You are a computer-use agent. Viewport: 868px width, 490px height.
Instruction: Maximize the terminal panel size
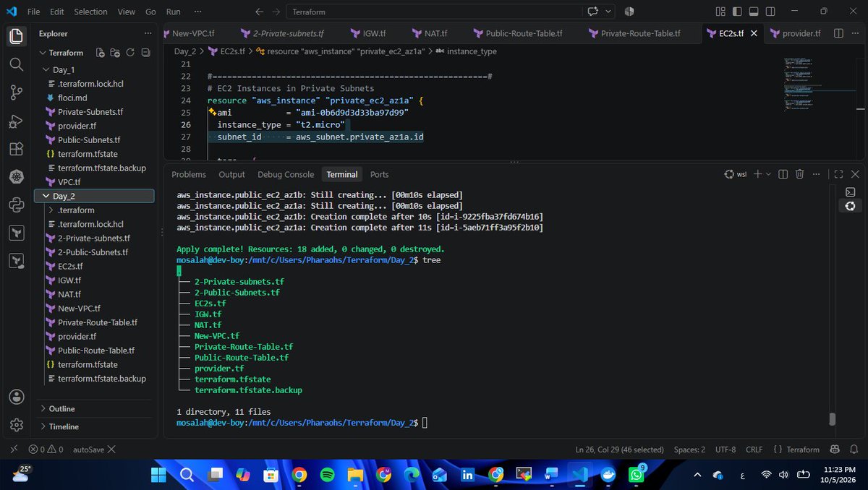tap(838, 174)
